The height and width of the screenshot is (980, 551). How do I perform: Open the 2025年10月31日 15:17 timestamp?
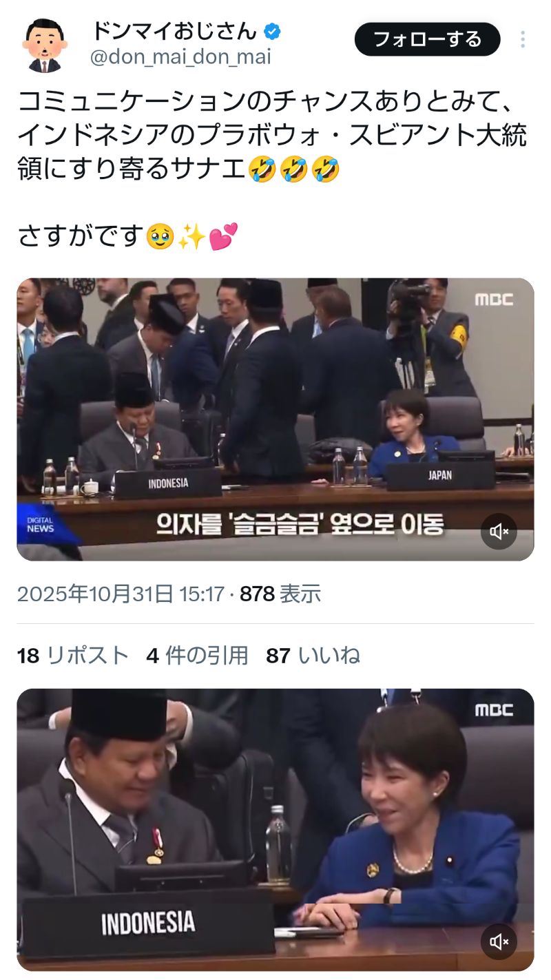(x=121, y=594)
